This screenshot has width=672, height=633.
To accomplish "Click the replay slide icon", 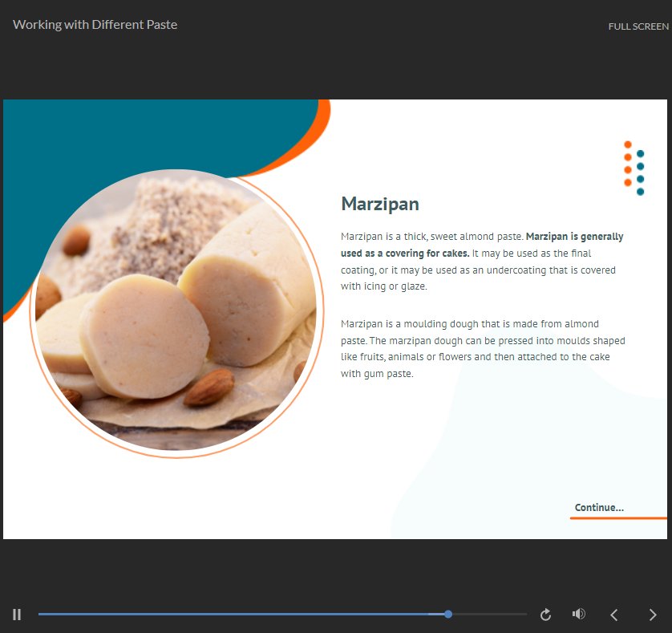I will click(x=545, y=615).
